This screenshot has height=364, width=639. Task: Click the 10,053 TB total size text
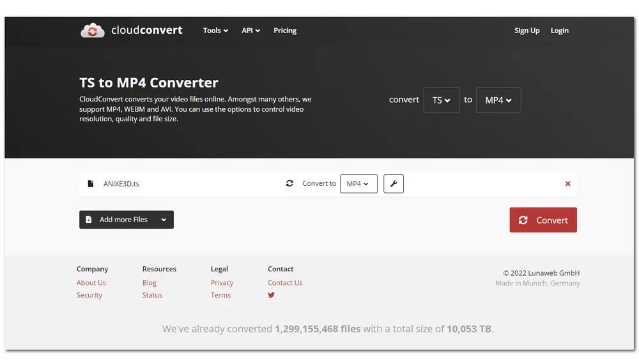tap(468, 329)
